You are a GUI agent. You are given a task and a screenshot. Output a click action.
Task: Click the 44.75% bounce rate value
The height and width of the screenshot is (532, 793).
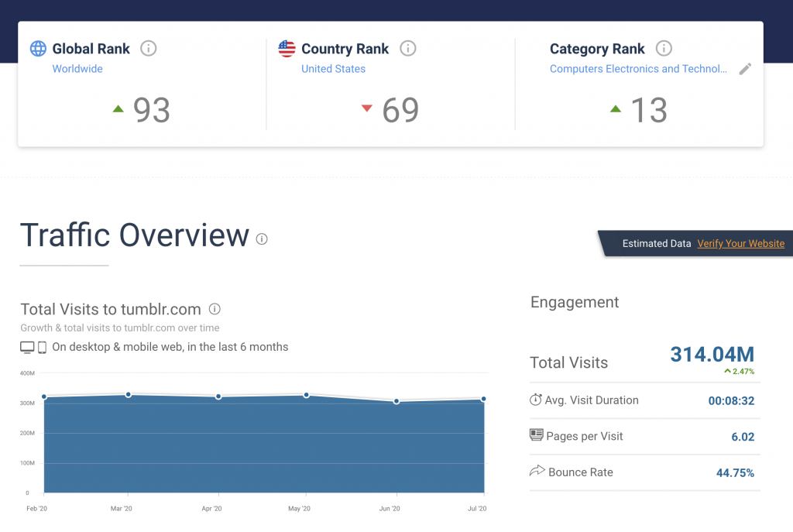coord(736,473)
